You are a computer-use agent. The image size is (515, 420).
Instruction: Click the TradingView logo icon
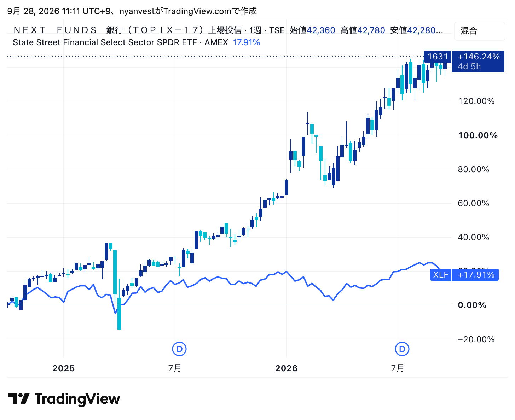pos(19,399)
